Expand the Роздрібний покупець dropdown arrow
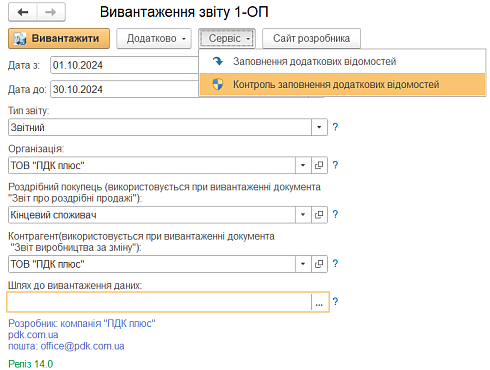Screen dimensions: 490x370 point(303,214)
